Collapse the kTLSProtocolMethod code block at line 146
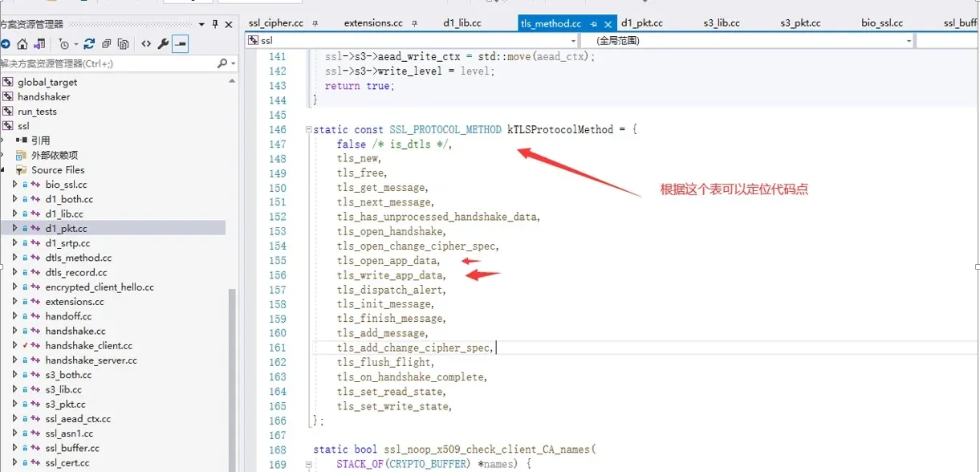Viewport: 980px width, 472px height. pyautogui.click(x=307, y=130)
